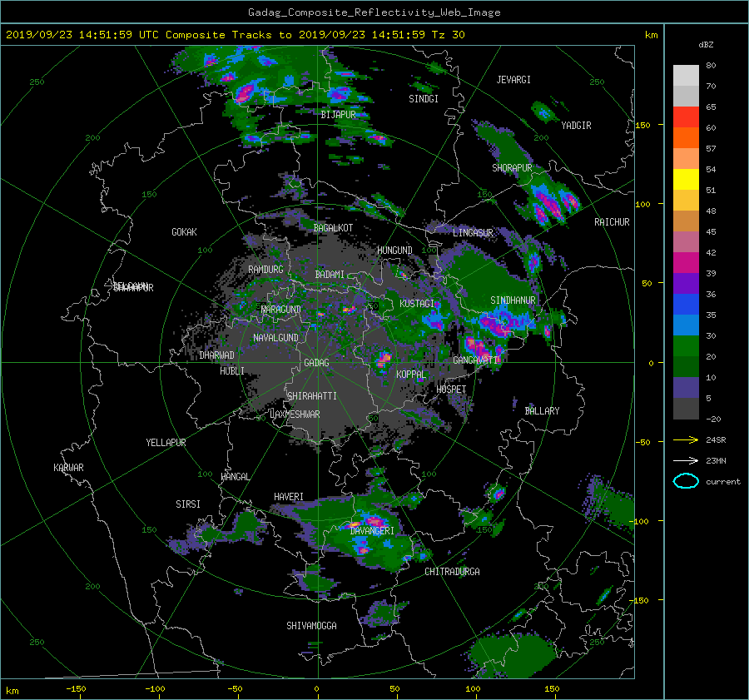Click the cyan 'current' ellipse legend icon
Image resolution: width=749 pixels, height=700 pixels.
pyautogui.click(x=686, y=481)
